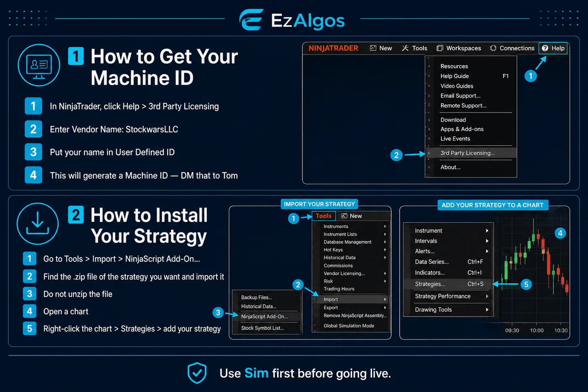Expand the Historical Data submenu arrow in Tools
The width and height of the screenshot is (588, 392).
(385, 258)
